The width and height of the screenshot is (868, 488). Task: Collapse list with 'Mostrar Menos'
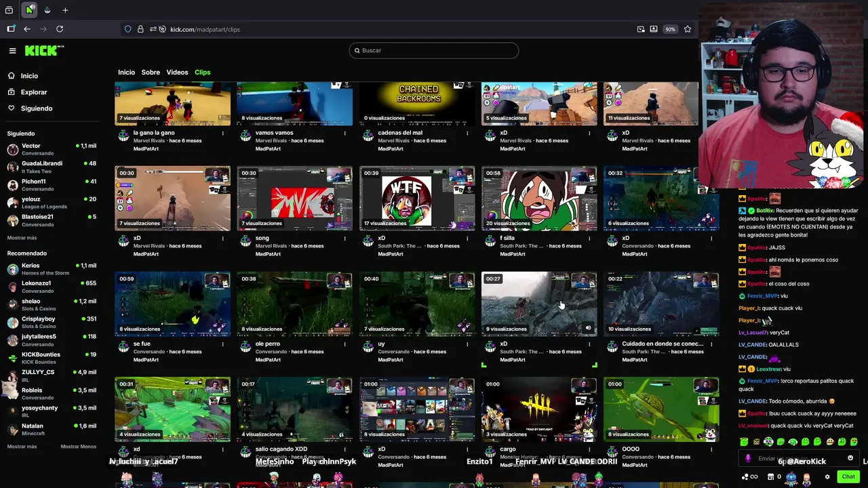coord(79,447)
